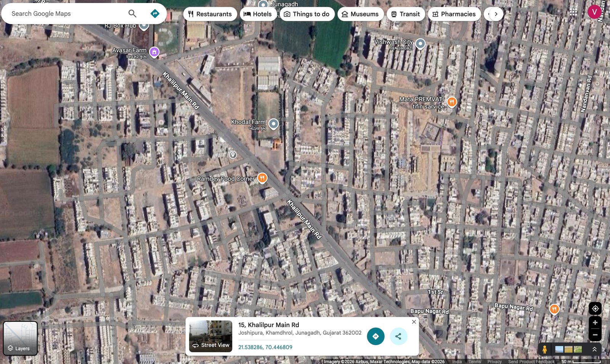Screen dimensions: 610x364
Task: Get directions to 15, Khalilpur Main Rd
Action: 376,336
